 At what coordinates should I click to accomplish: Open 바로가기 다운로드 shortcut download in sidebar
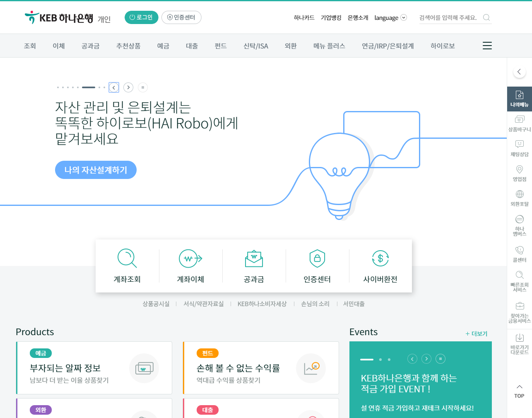pyautogui.click(x=519, y=344)
